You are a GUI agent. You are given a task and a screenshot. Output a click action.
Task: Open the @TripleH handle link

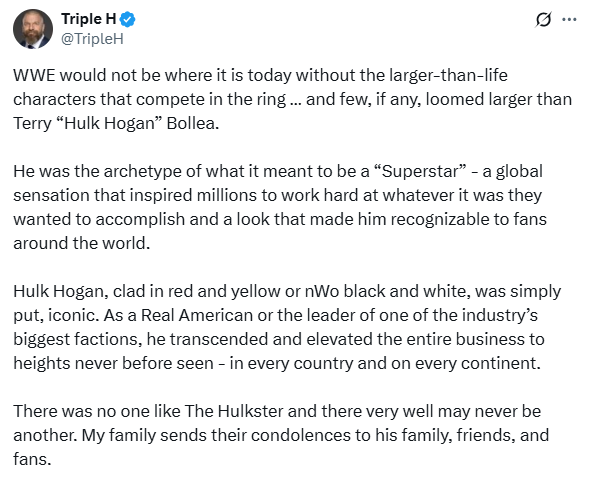tap(92, 39)
